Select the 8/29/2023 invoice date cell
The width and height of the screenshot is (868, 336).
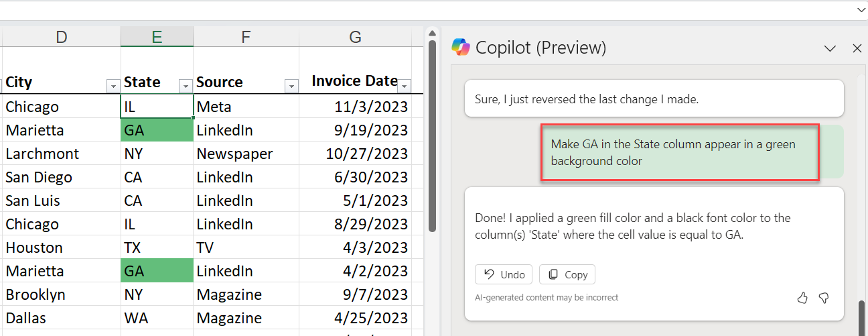(x=355, y=224)
